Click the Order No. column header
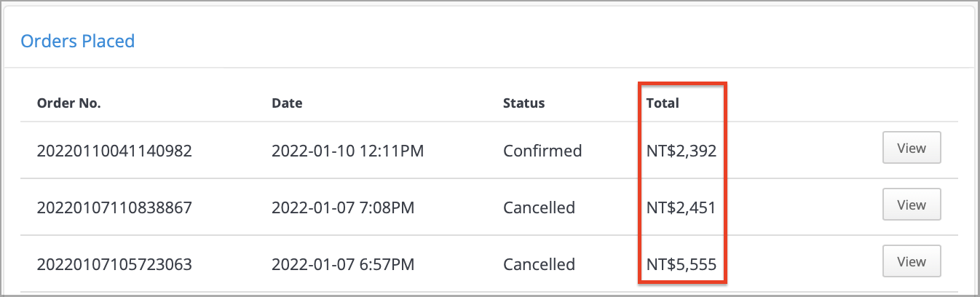980x297 pixels. [69, 103]
